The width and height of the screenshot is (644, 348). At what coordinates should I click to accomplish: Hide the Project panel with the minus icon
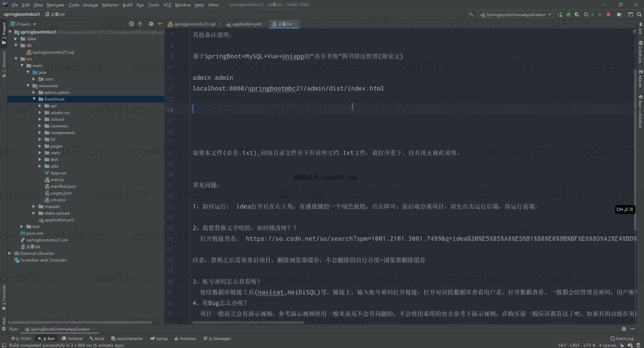pyautogui.click(x=160, y=24)
